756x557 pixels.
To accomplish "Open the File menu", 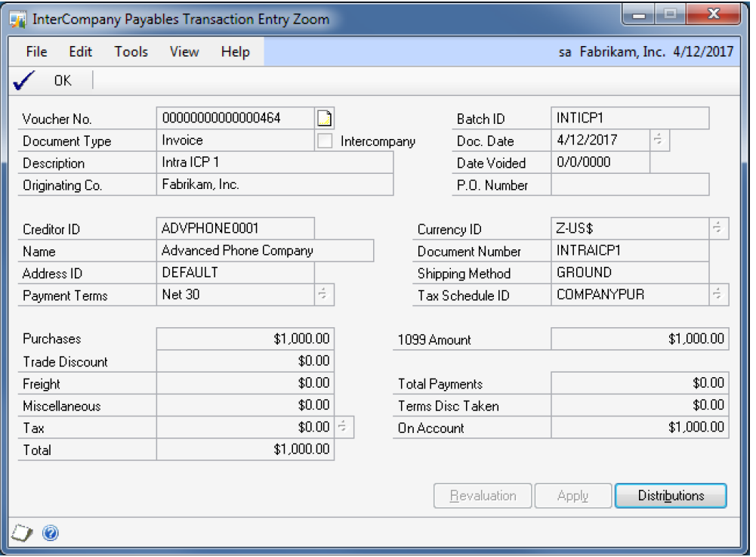I will tap(36, 52).
